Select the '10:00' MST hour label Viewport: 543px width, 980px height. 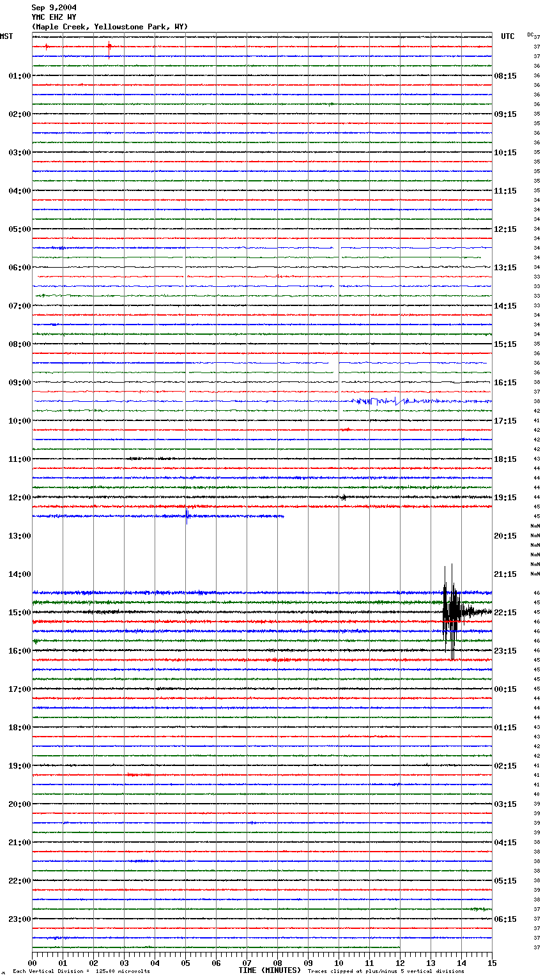pyautogui.click(x=20, y=421)
